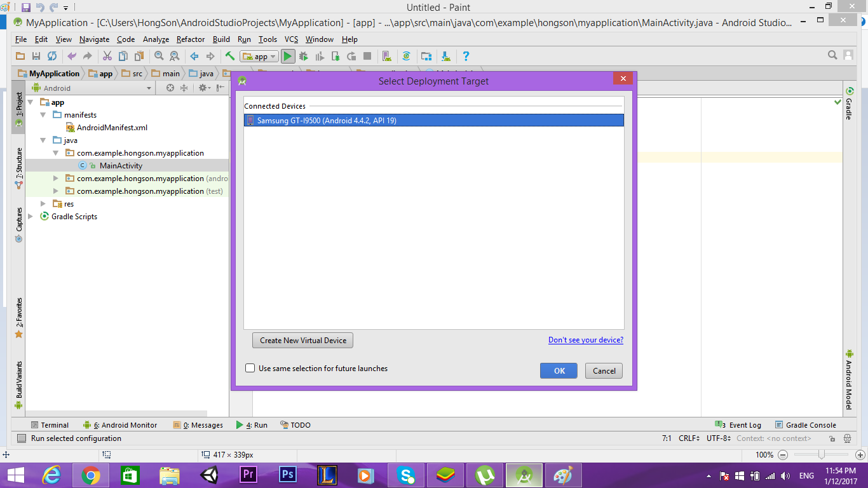The height and width of the screenshot is (488, 868).
Task: Open the File menu
Action: coord(21,39)
